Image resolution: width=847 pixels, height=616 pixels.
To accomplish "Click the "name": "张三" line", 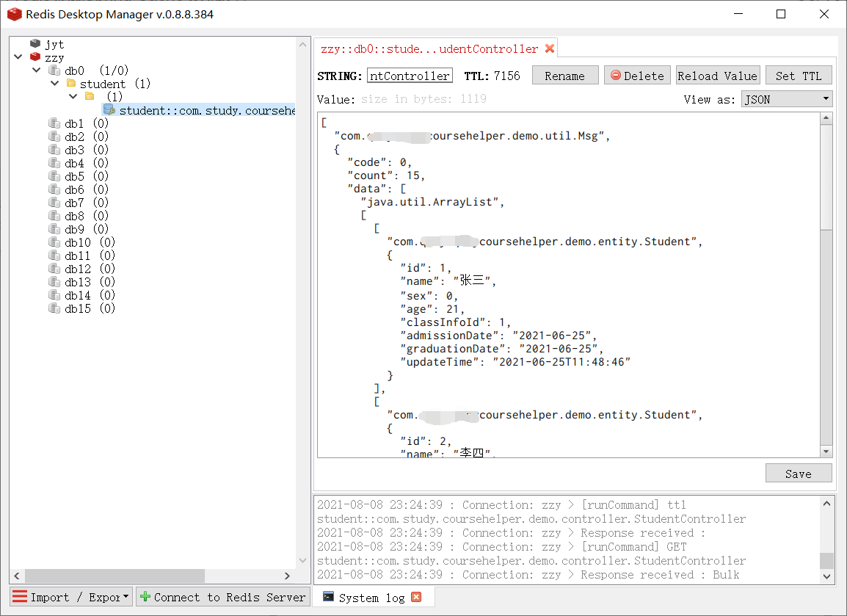I will pyautogui.click(x=448, y=281).
